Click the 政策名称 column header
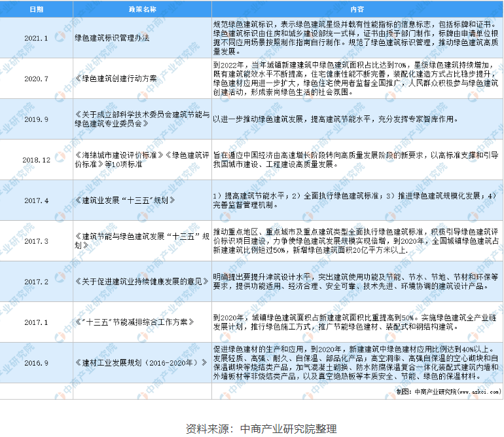This screenshot has height=437, width=504. (141, 10)
